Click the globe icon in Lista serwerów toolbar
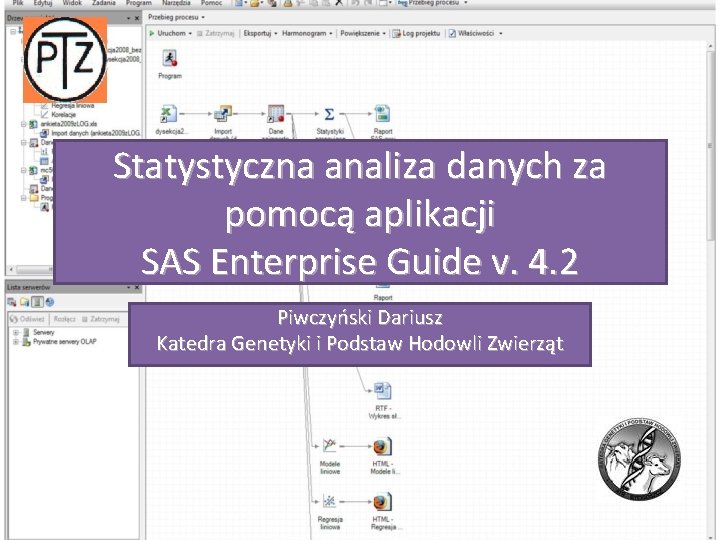The width and height of the screenshot is (720, 540). coord(50,302)
